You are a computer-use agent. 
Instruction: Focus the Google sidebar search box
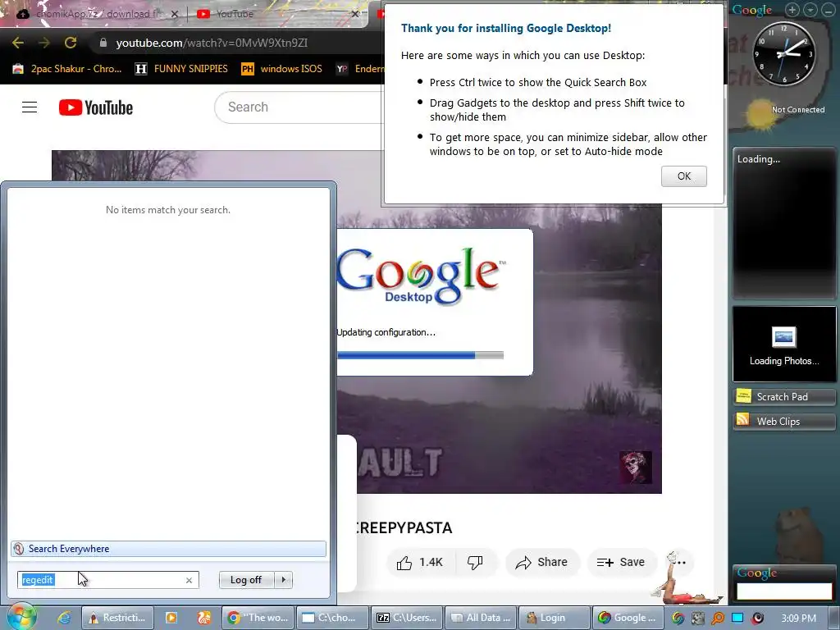784,591
